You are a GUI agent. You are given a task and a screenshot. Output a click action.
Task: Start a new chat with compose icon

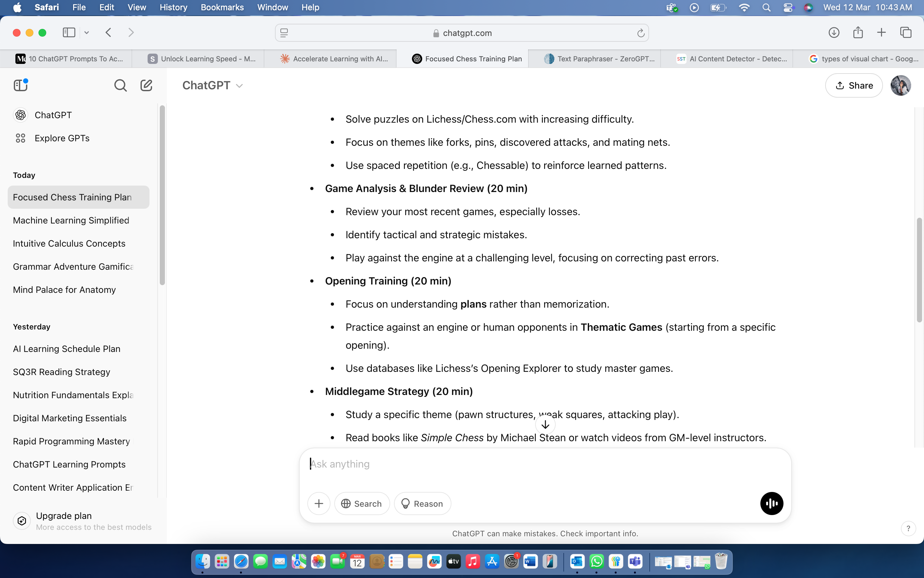(x=146, y=85)
